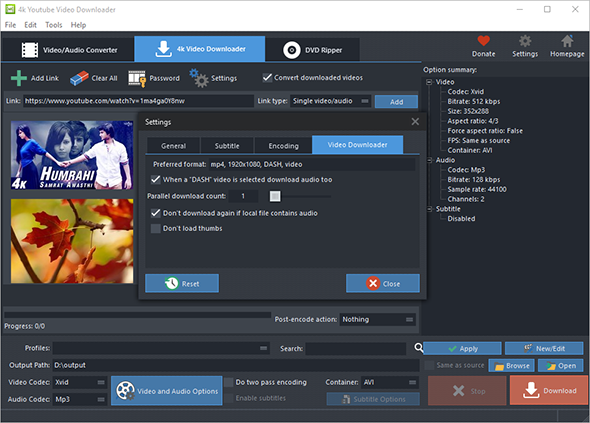Enable Don't load thumbs checkbox

coord(155,228)
